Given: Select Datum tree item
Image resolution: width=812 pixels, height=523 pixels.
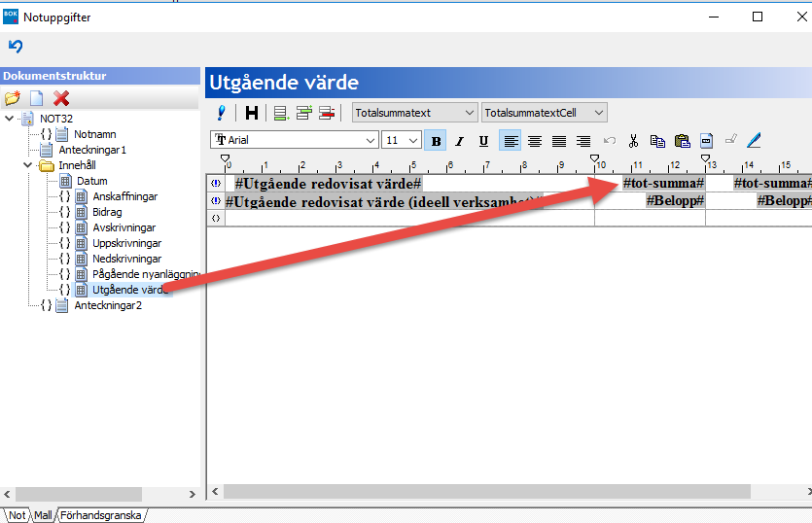Looking at the screenshot, I should (x=92, y=181).
